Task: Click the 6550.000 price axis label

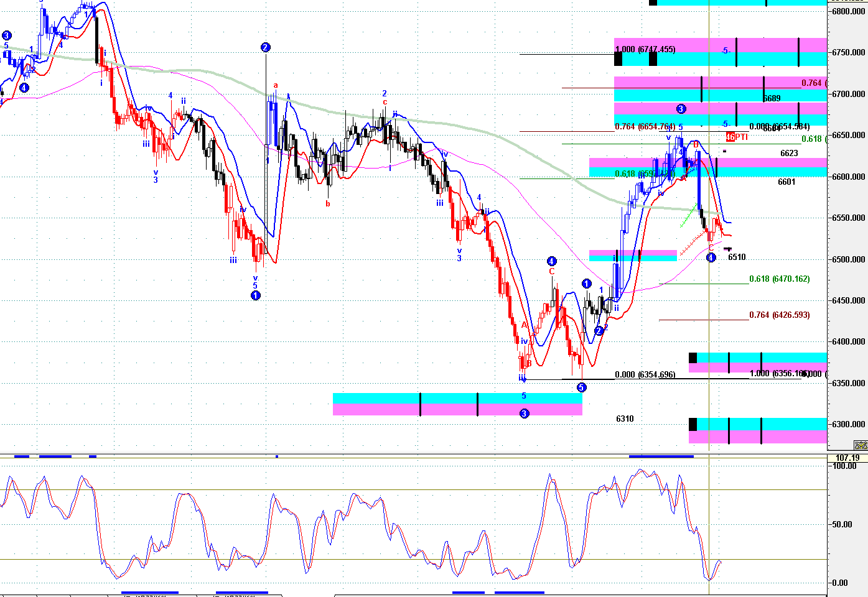Action: point(849,218)
